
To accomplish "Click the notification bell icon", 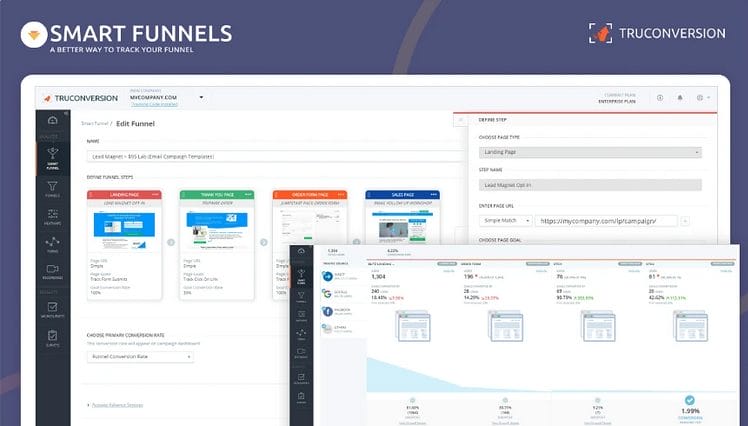I will (x=679, y=98).
